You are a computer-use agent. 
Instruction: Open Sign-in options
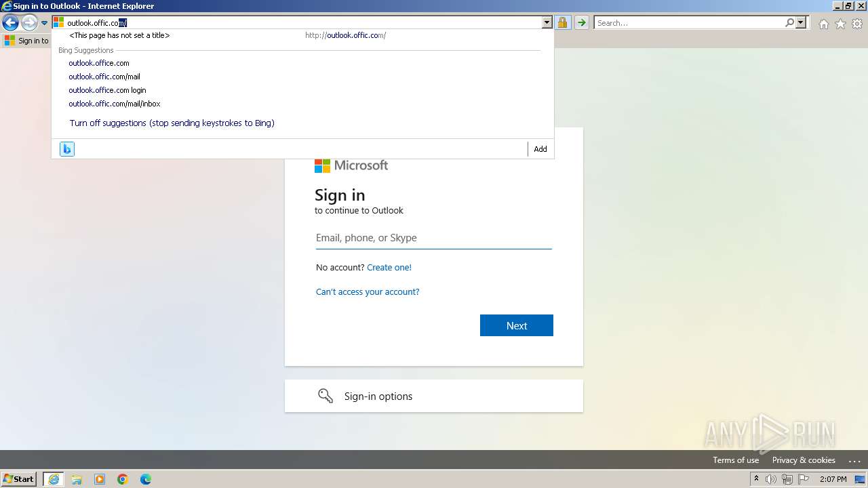pos(434,396)
